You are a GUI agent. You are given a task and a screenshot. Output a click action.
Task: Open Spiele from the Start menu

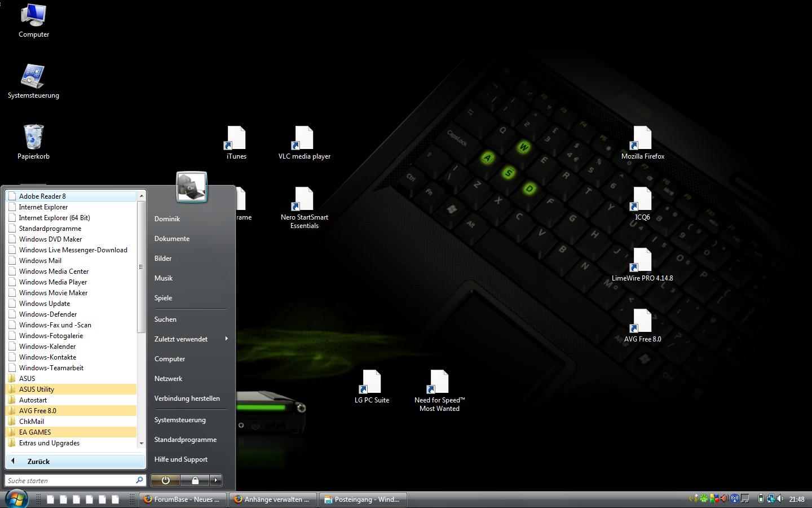tap(163, 298)
